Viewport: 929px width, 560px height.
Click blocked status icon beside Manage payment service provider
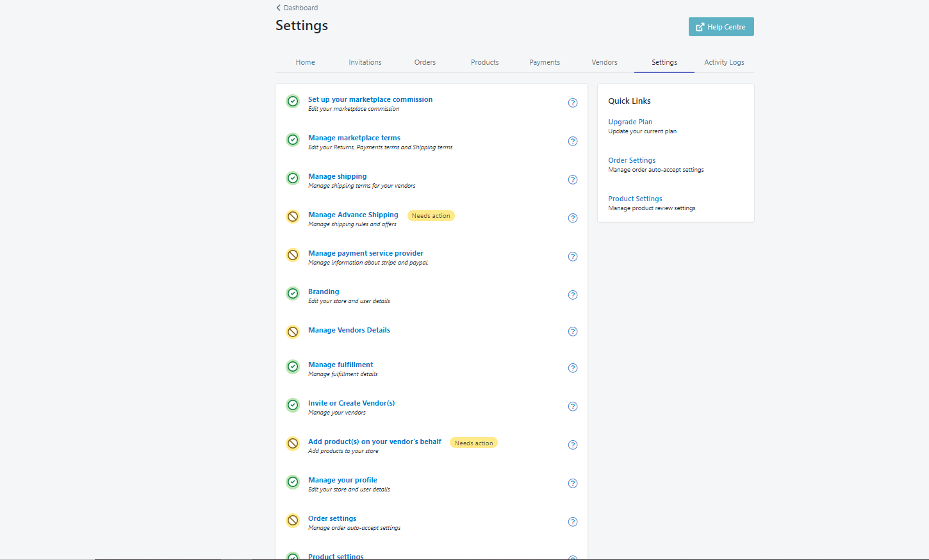click(293, 255)
